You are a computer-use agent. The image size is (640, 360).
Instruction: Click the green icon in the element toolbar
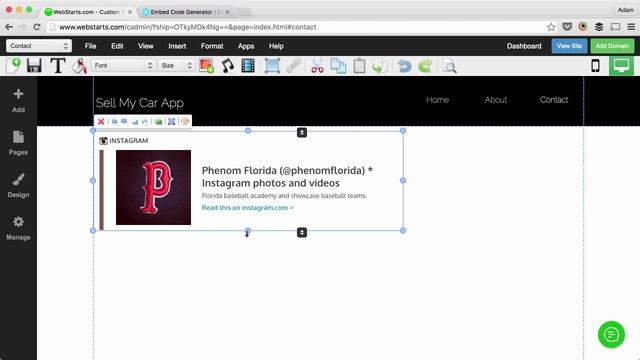click(x=158, y=122)
